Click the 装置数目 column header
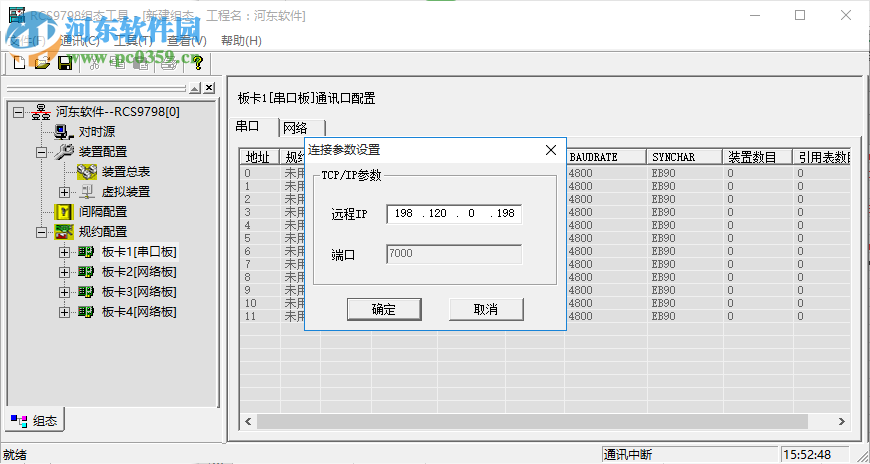This screenshot has height=464, width=870. point(757,157)
